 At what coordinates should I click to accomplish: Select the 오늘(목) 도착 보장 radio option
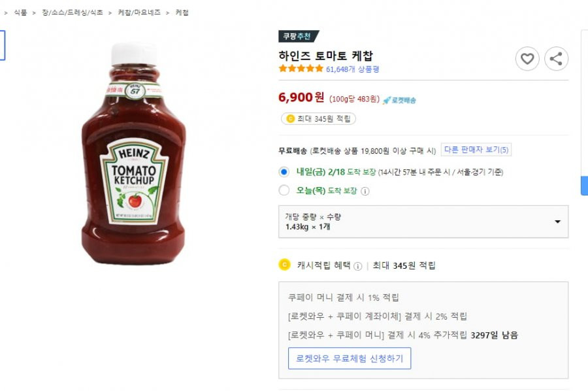tap(284, 190)
